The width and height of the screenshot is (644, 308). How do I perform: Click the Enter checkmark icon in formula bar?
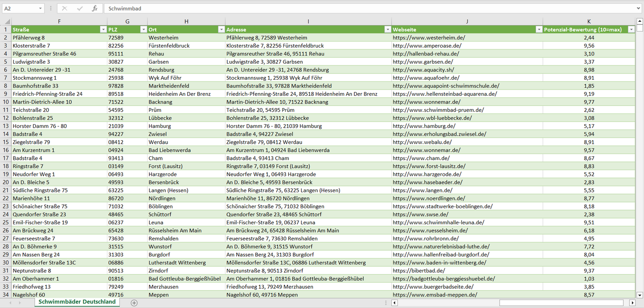pyautogui.click(x=80, y=8)
